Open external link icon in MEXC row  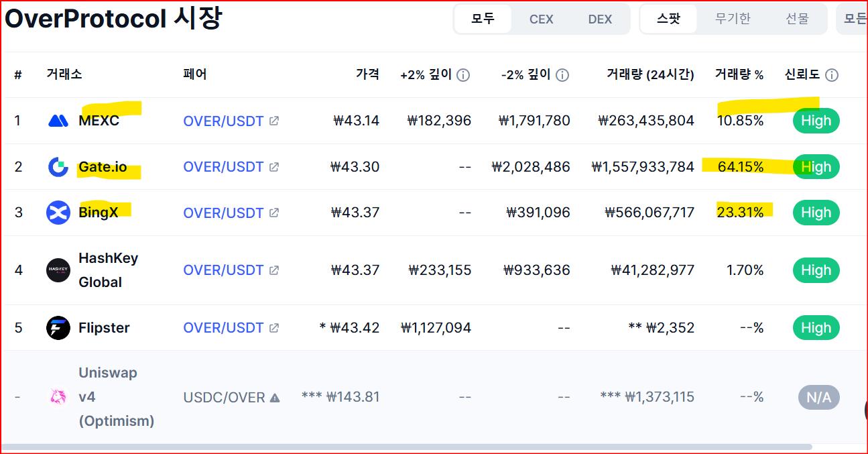[x=274, y=121]
